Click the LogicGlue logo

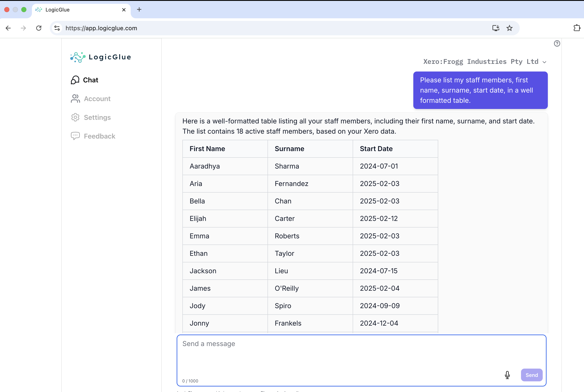[x=100, y=57]
